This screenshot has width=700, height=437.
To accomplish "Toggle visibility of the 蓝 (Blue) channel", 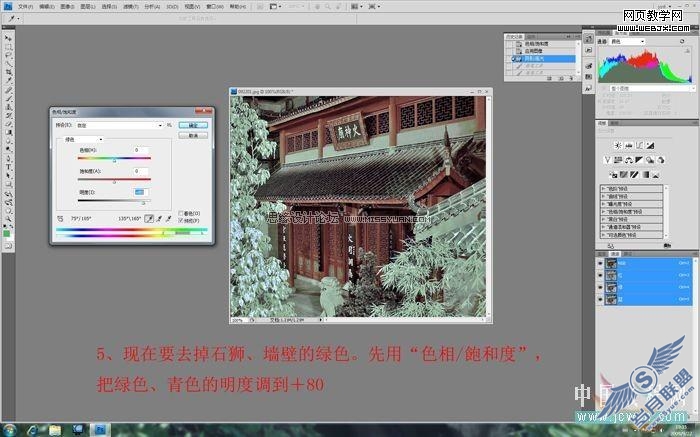I will (600, 300).
